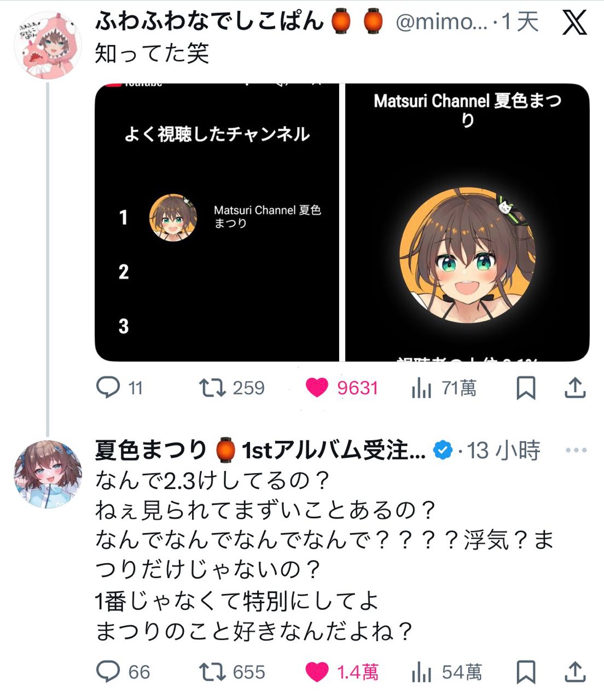Open ふわふわなでしこぱん profile avatar

click(48, 46)
